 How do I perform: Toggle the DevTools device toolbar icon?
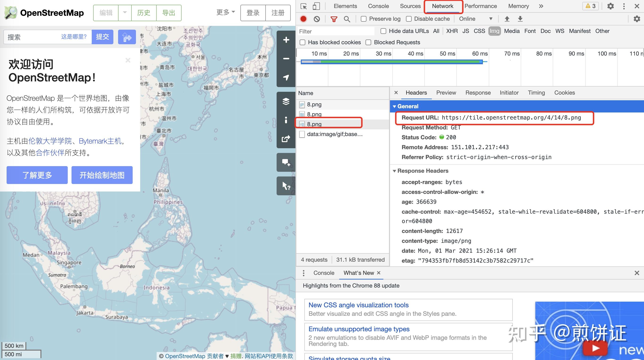[316, 6]
